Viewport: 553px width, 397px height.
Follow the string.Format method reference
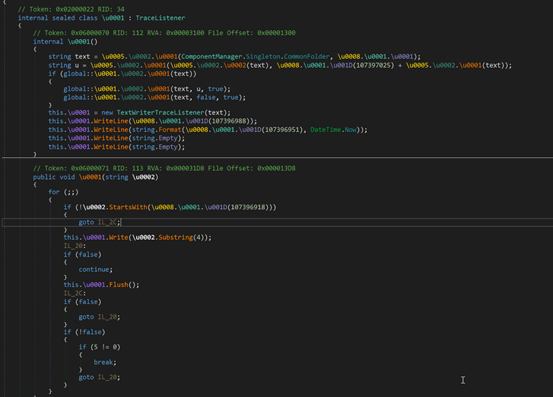click(170, 130)
